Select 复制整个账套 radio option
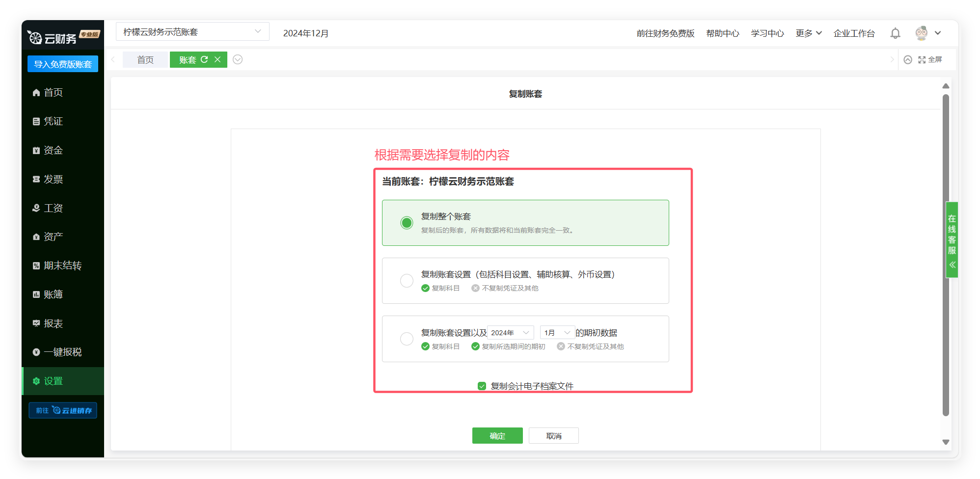Screen dimensions: 980x479 point(407,223)
